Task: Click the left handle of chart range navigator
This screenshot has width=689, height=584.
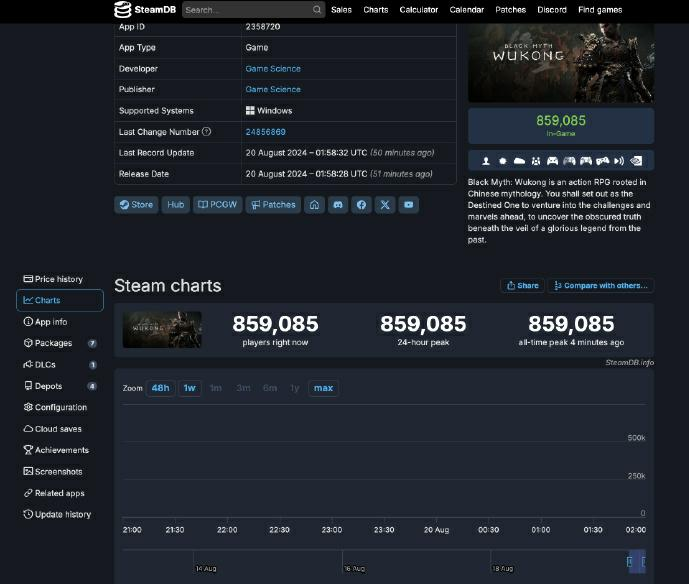Action: click(629, 562)
